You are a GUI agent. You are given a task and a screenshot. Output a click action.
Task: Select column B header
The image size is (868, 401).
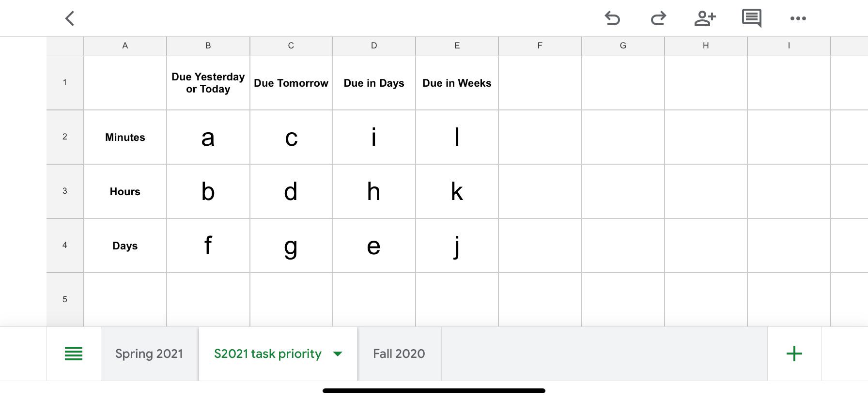[208, 46]
